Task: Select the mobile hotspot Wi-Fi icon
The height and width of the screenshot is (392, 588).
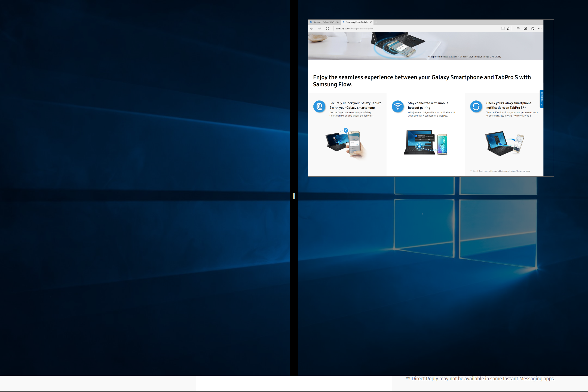Action: (398, 106)
